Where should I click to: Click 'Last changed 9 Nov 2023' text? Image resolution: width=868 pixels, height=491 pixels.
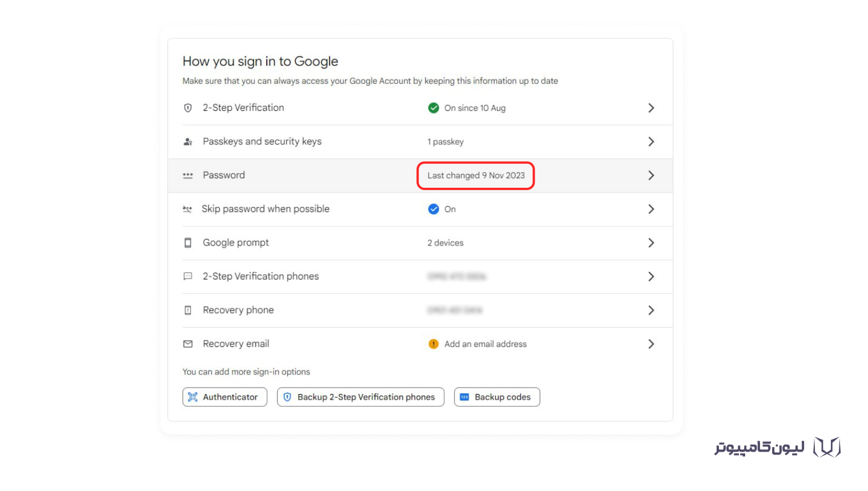click(x=476, y=175)
